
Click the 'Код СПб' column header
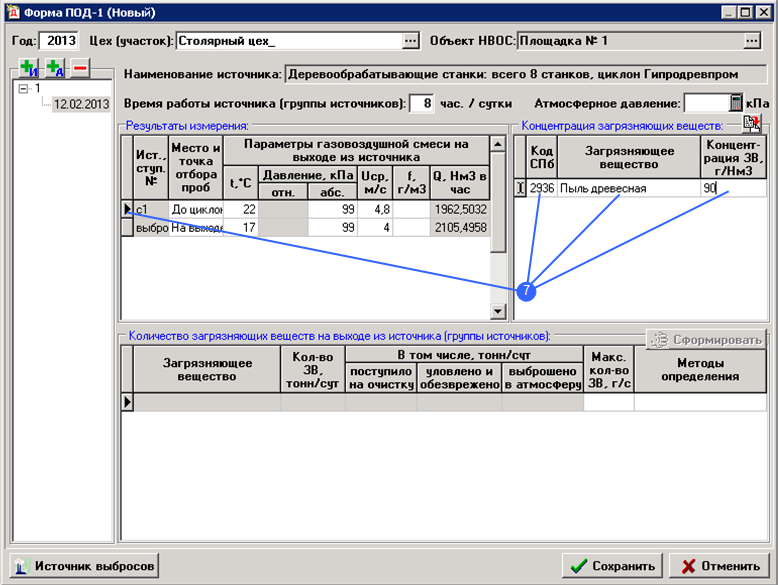tap(542, 157)
